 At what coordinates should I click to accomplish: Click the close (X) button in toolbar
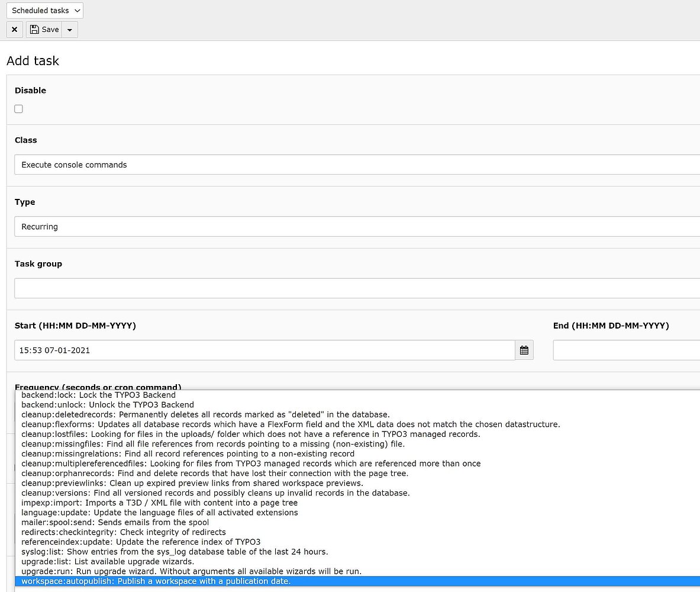click(14, 30)
